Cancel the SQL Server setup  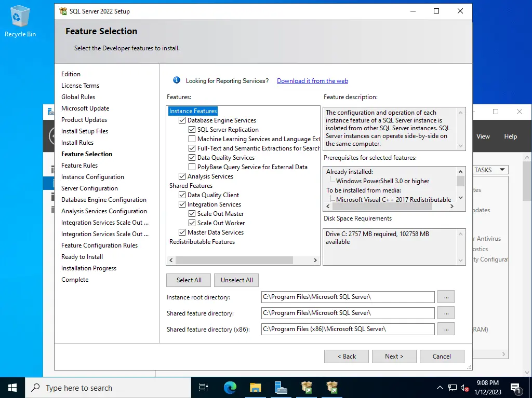442,356
